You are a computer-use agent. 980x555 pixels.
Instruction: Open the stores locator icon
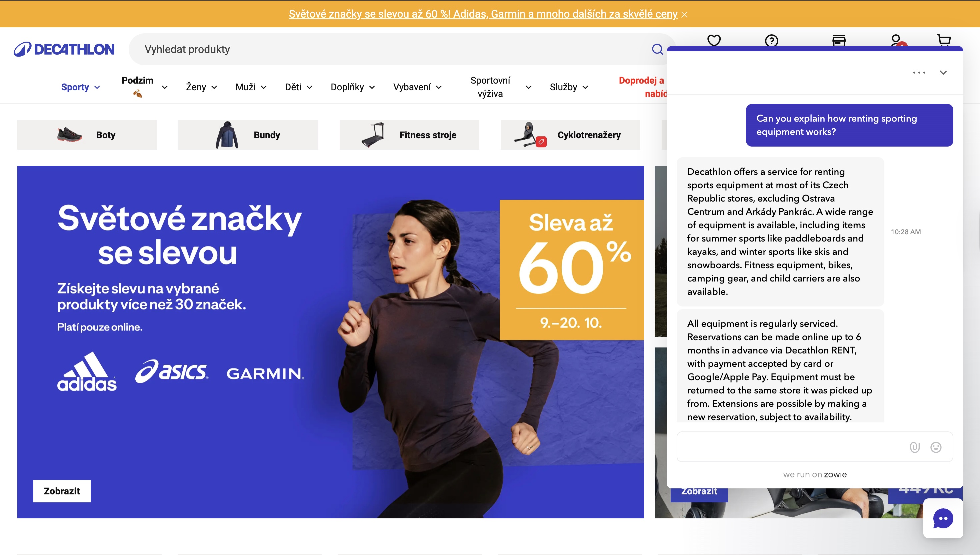(839, 40)
